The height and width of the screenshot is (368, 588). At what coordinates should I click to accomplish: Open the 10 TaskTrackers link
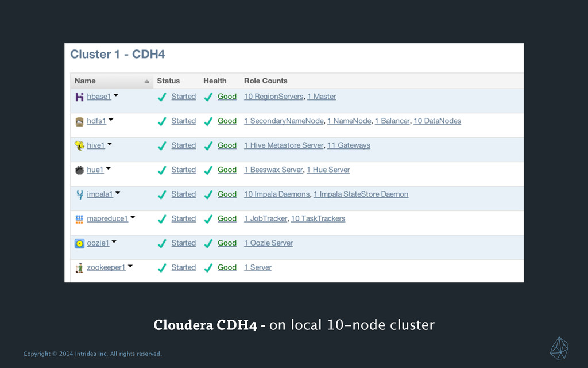pos(318,218)
